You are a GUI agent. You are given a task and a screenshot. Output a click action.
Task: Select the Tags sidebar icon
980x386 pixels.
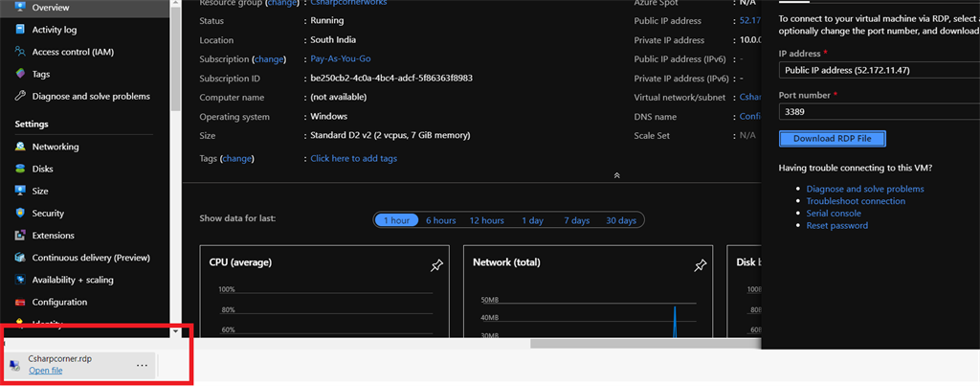(x=21, y=74)
